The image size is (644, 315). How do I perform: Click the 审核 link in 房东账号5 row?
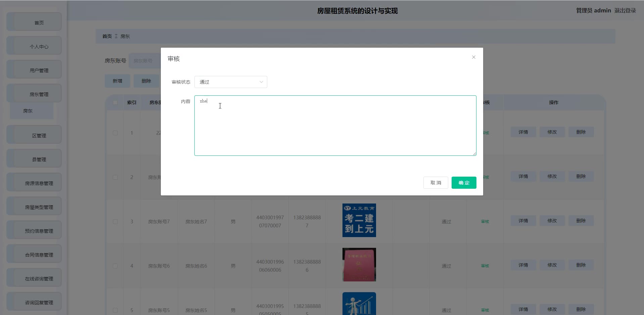tap(485, 310)
